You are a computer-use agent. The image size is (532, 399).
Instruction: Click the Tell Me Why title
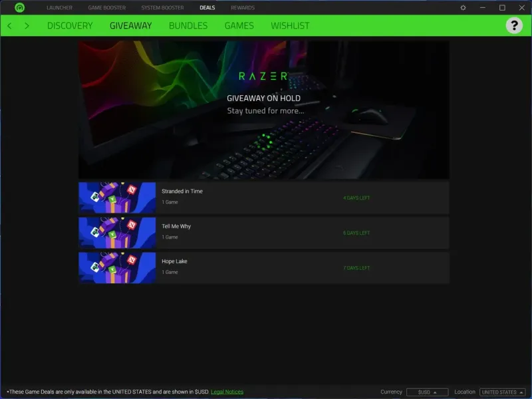tap(176, 226)
